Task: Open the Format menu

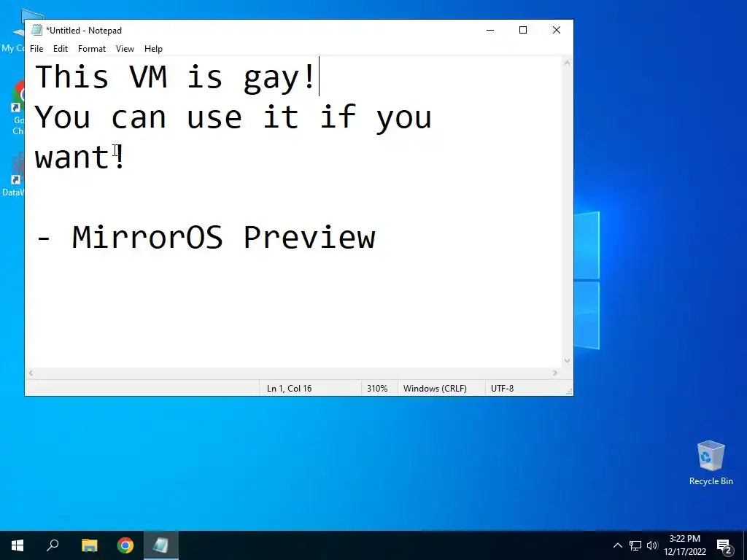Action: click(91, 49)
